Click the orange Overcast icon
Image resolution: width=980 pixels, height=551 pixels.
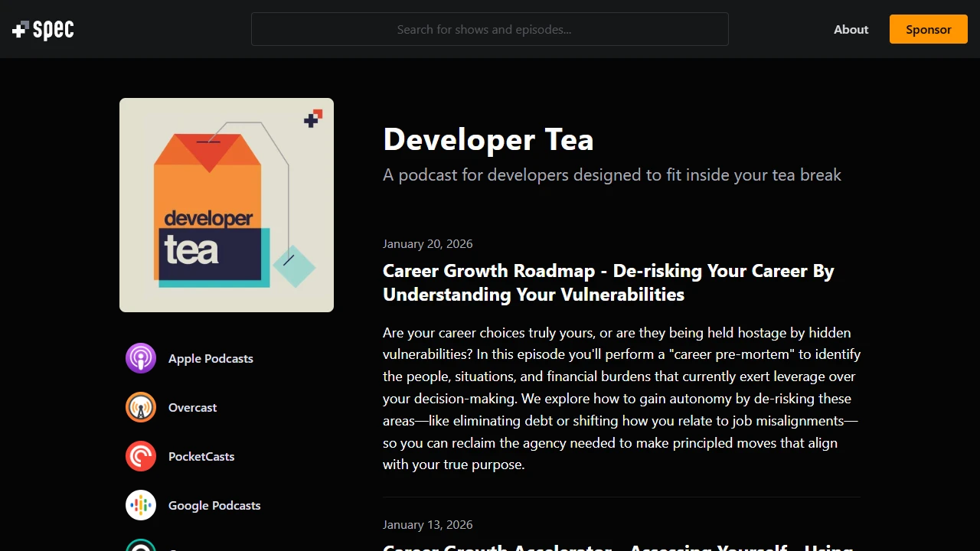[141, 407]
